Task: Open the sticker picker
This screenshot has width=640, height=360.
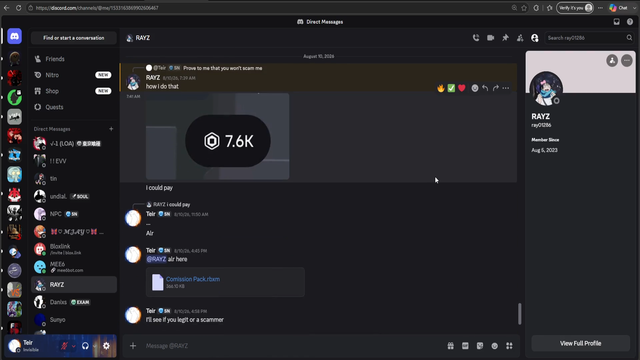Action: (x=480, y=346)
